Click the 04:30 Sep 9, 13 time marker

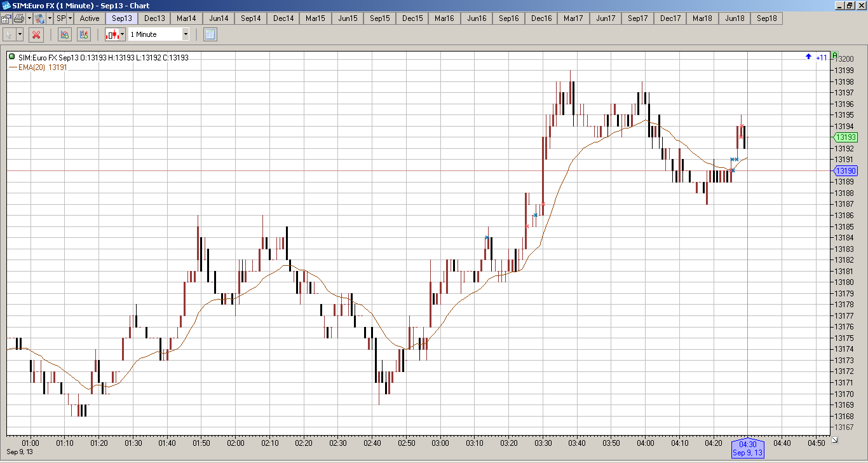[x=748, y=448]
